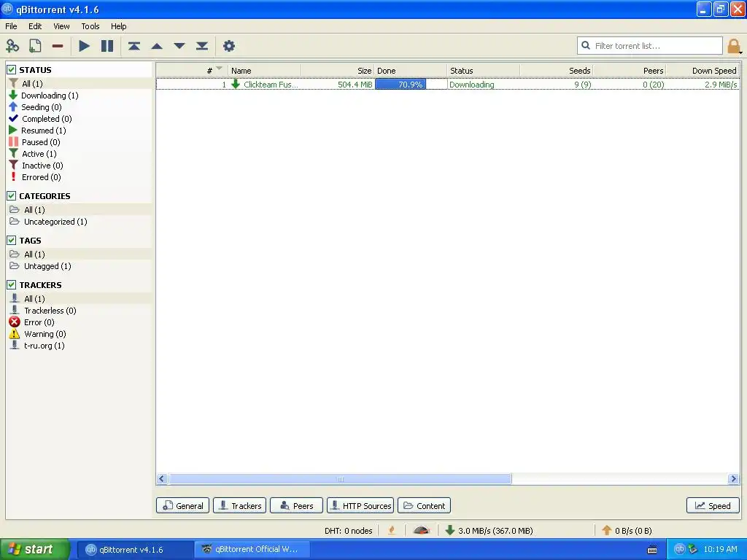This screenshot has height=560, width=747.
Task: Click the alternative speed limits icon
Action: point(421,531)
